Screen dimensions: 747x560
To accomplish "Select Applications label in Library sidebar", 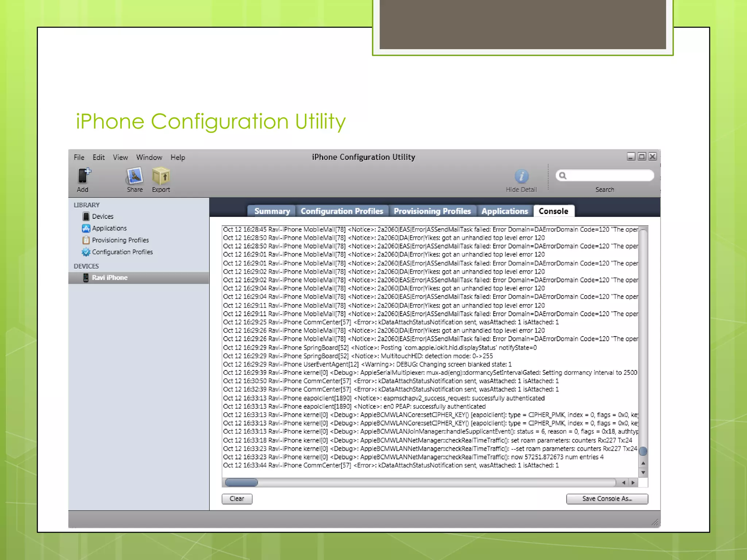I will pyautogui.click(x=109, y=228).
